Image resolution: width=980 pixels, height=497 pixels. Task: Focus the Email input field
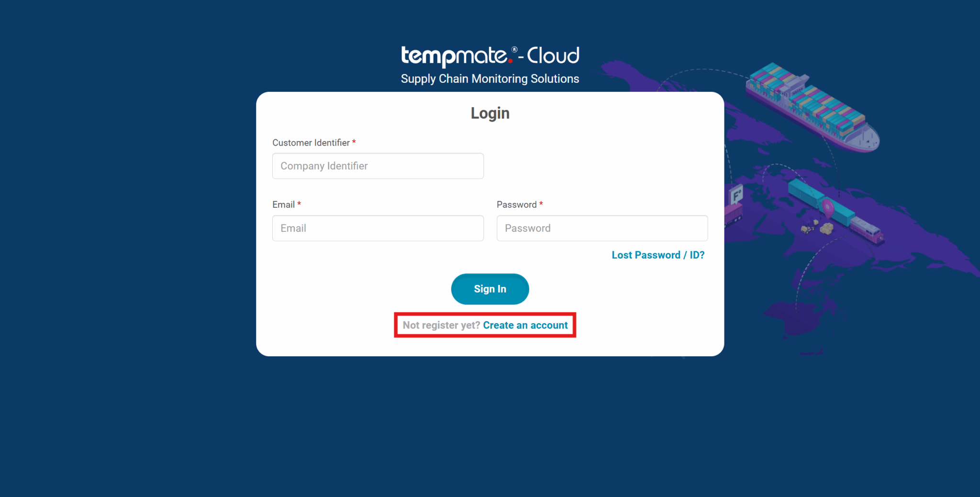pyautogui.click(x=378, y=228)
